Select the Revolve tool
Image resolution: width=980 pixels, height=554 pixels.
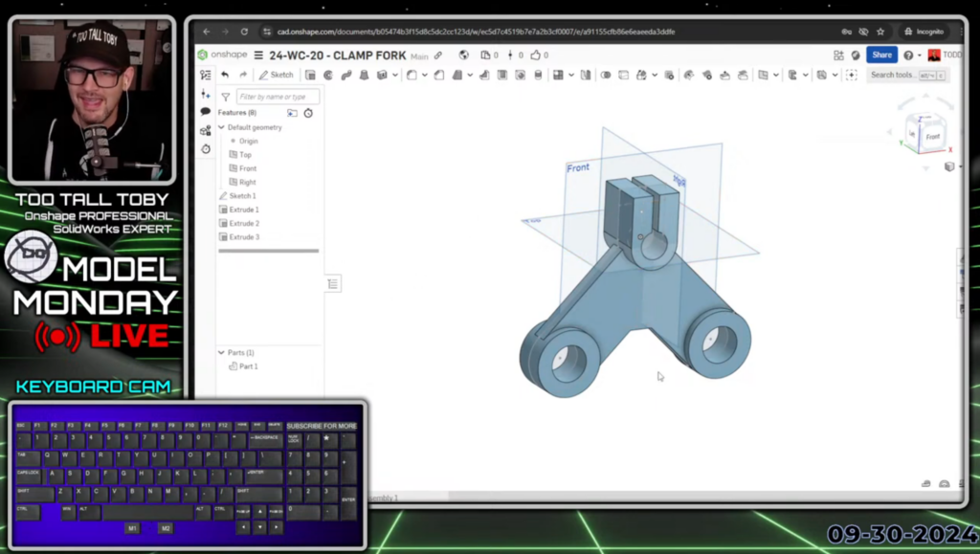(328, 75)
